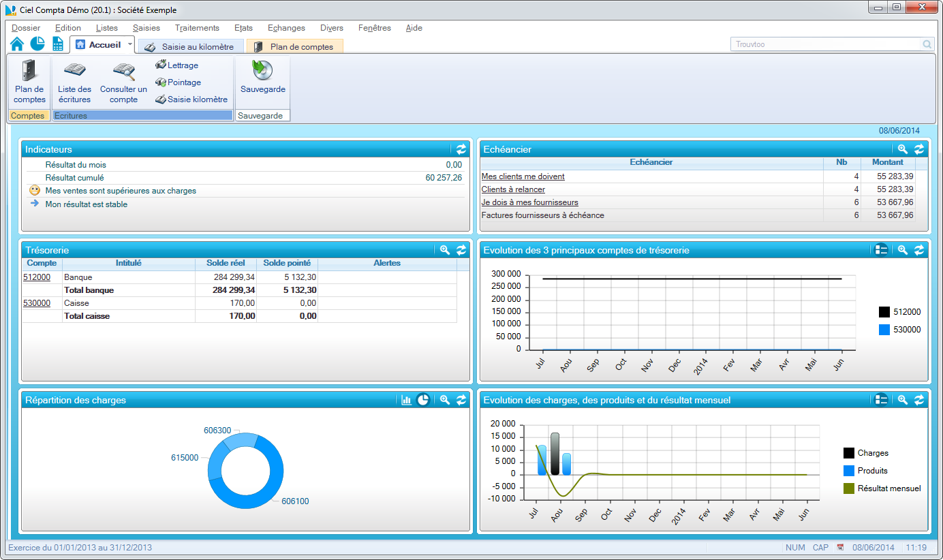The height and width of the screenshot is (560, 943).
Task: Switch to Saisie au kilomètre tab
Action: [x=191, y=47]
